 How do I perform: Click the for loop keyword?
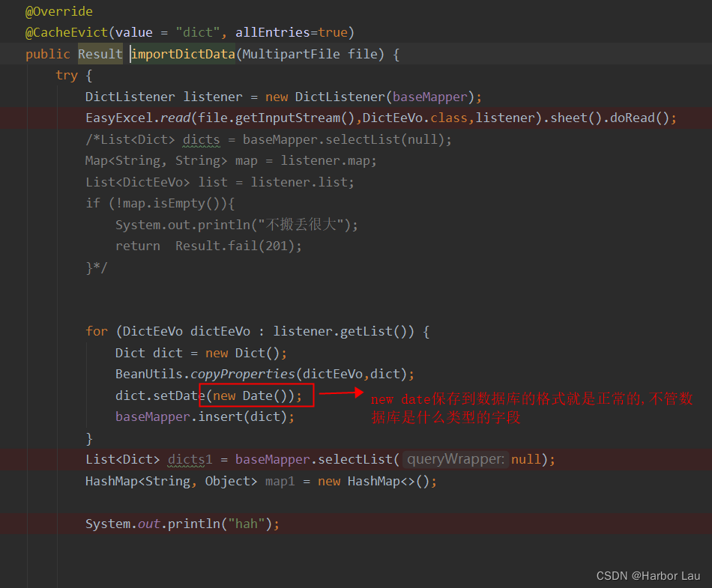tap(96, 331)
